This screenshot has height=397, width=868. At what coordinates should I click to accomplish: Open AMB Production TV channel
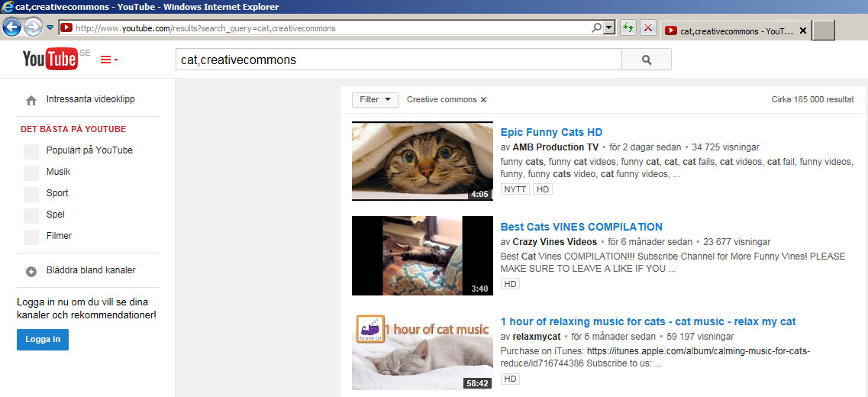pos(556,147)
